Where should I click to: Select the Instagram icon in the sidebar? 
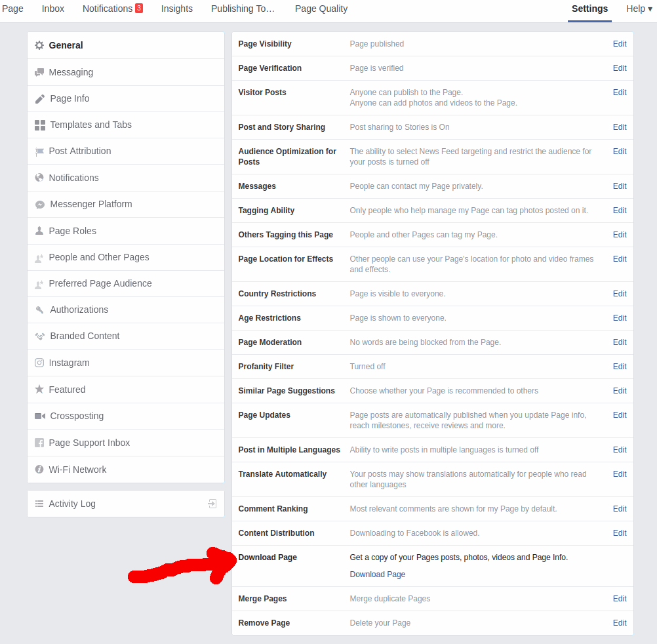tap(38, 363)
